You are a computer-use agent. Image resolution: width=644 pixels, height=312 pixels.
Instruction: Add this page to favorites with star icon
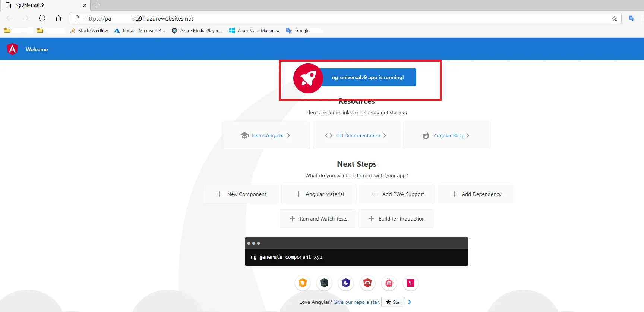coord(614,18)
